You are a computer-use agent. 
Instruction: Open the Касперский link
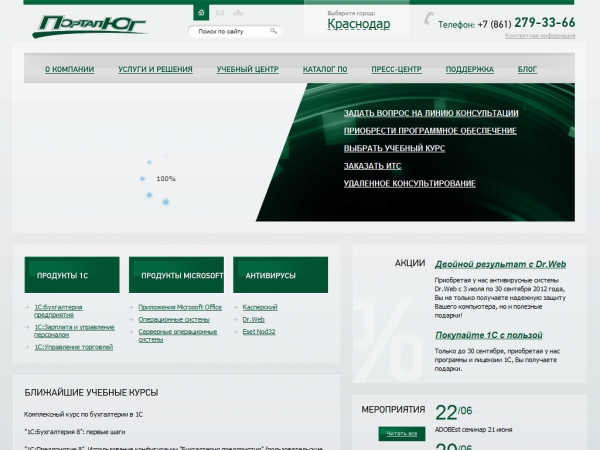260,307
